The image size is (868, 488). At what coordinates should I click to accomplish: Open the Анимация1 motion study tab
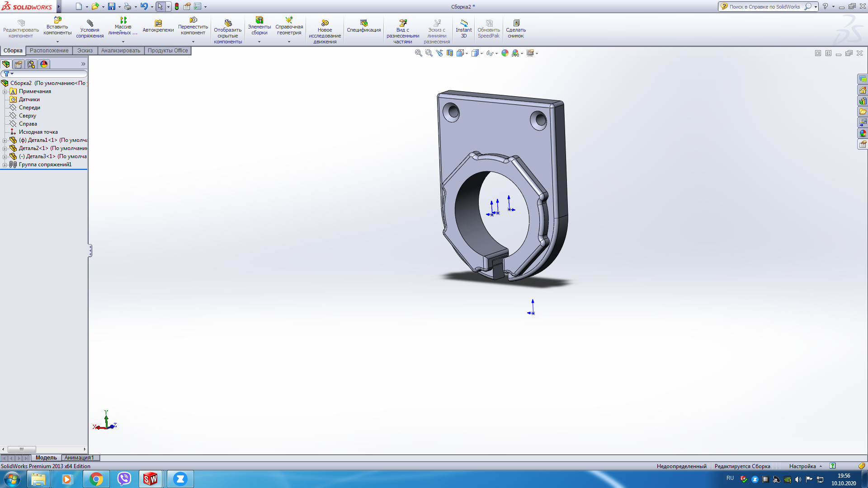coord(79,458)
